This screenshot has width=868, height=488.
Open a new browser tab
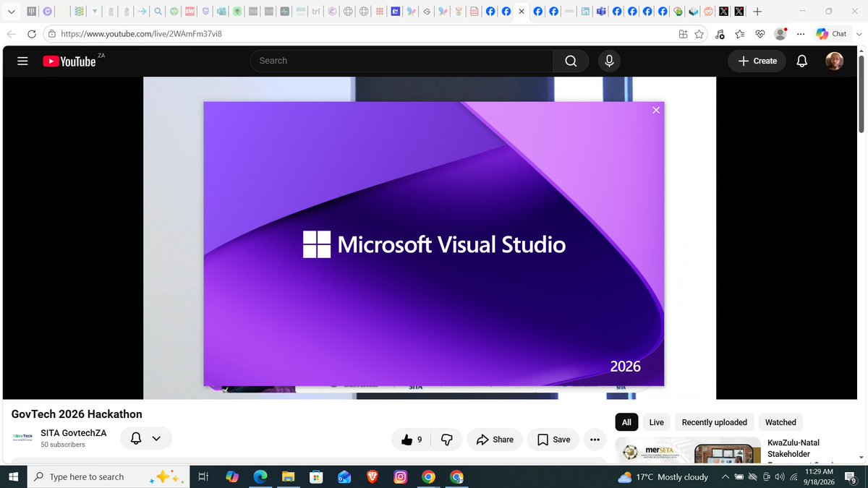click(757, 12)
